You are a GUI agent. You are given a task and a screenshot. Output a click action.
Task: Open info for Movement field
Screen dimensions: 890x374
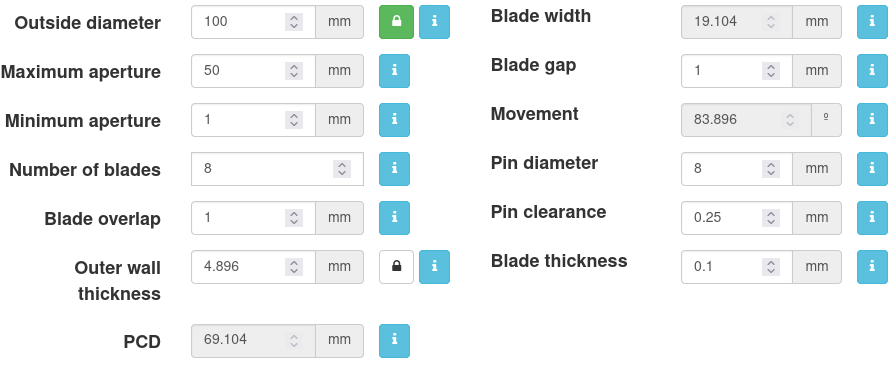(872, 120)
